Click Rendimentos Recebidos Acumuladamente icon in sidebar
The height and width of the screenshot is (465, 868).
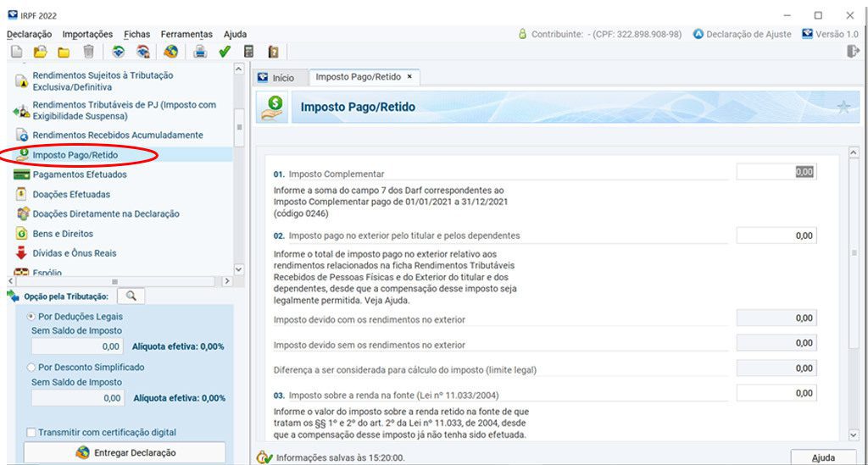tap(21, 135)
